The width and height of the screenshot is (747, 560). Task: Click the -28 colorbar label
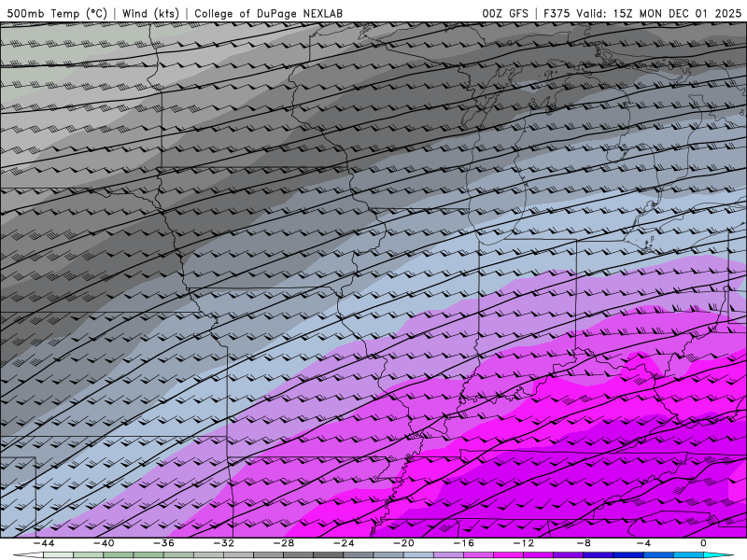(284, 543)
